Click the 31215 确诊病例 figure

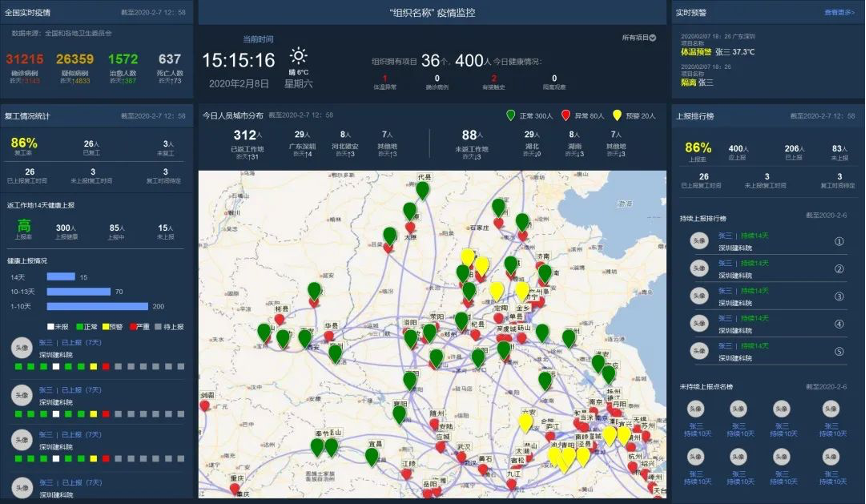click(x=24, y=59)
